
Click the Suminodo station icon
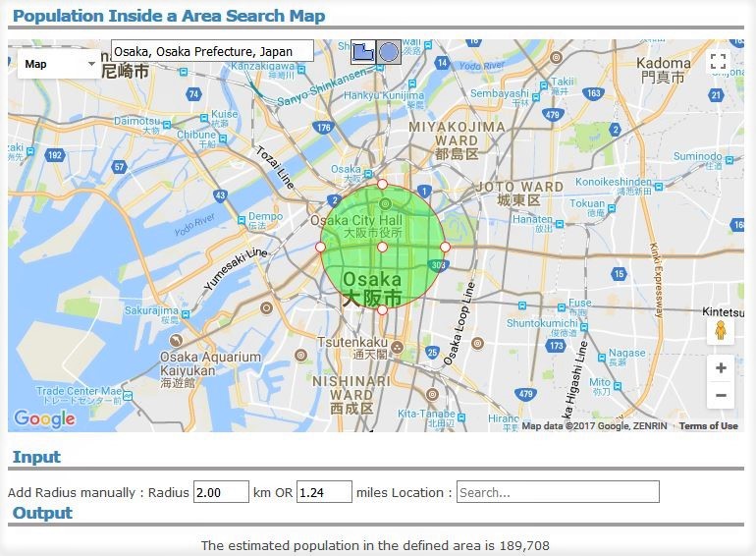[x=729, y=160]
